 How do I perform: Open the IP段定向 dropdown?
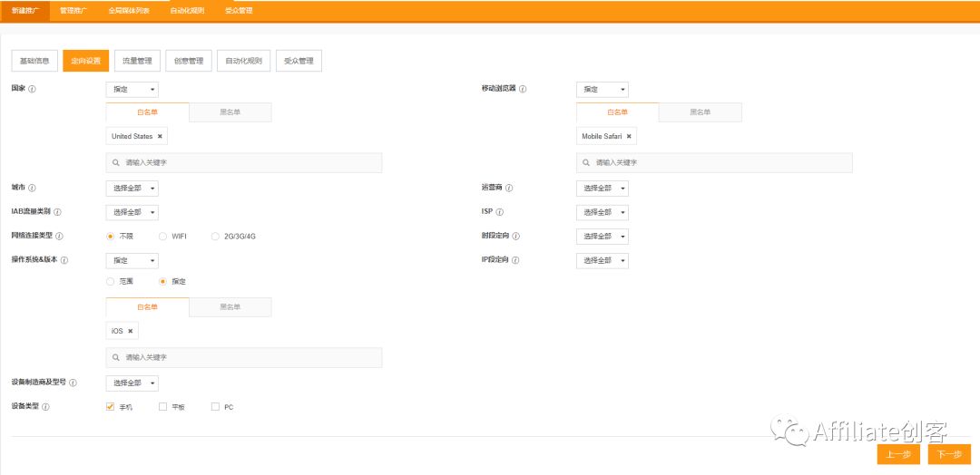(603, 260)
